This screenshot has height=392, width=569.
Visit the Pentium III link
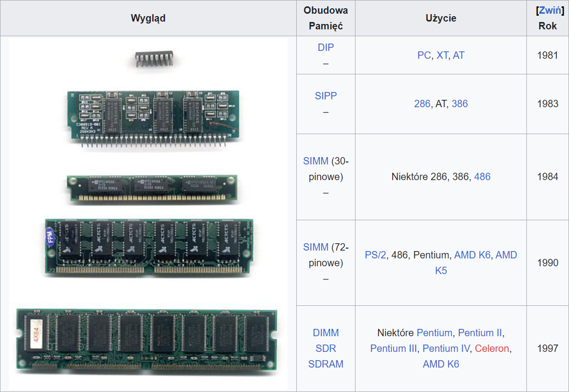[394, 348]
